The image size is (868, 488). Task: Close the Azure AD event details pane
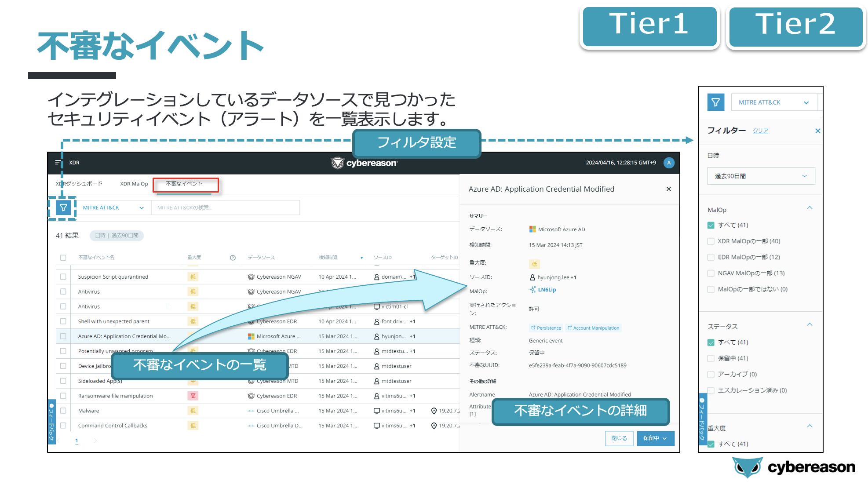pos(668,189)
